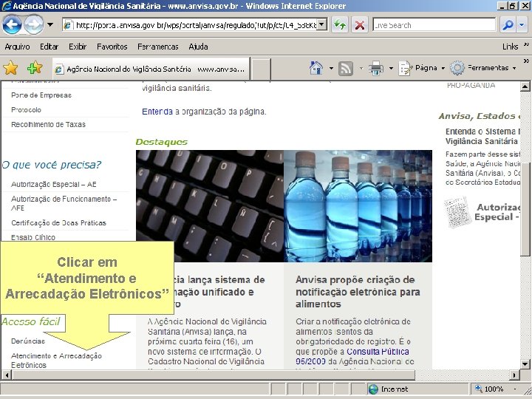Expand the Links bar chevron
532x399 pixels.
click(x=526, y=44)
